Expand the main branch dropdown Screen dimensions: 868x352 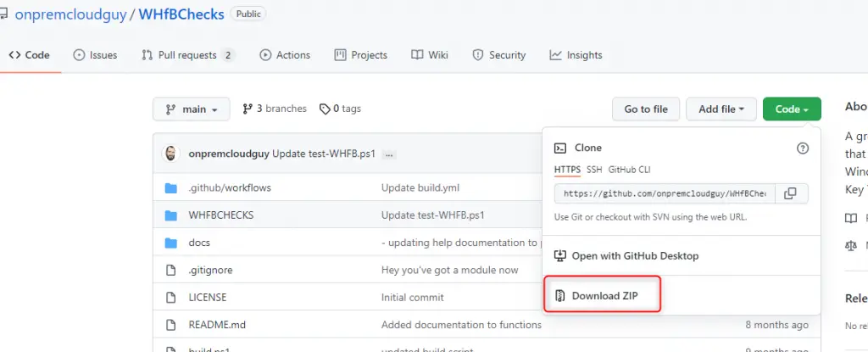coord(191,109)
